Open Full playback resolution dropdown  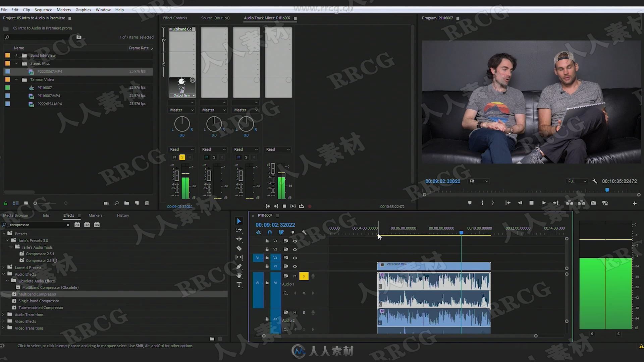[577, 181]
